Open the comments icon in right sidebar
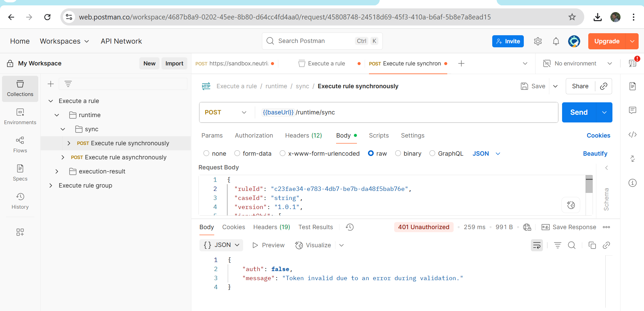644x311 pixels. point(633,110)
